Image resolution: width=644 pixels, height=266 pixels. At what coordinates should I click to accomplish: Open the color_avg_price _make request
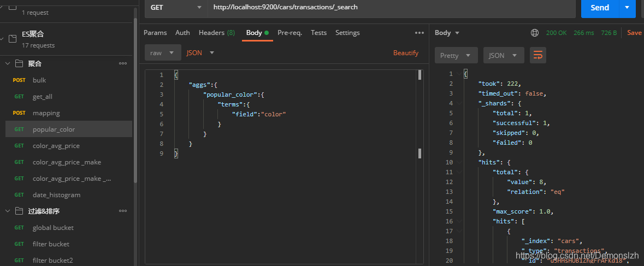69,162
